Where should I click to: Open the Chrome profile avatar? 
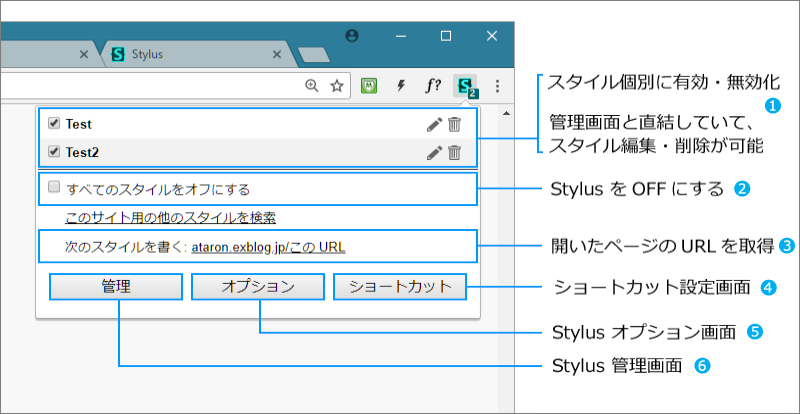pyautogui.click(x=352, y=36)
